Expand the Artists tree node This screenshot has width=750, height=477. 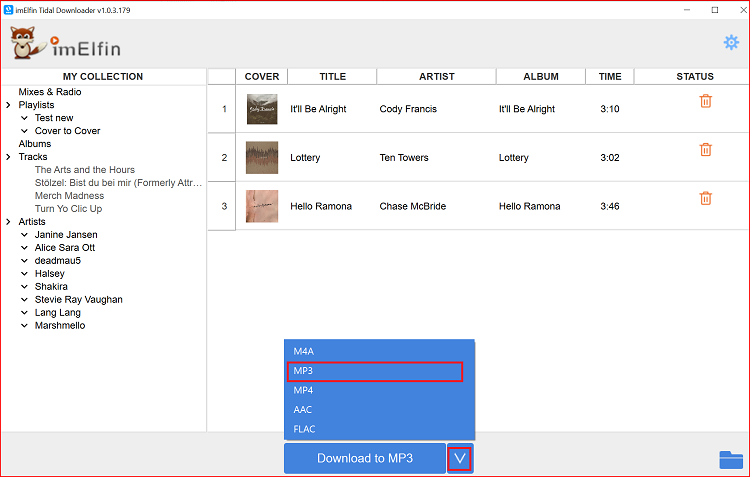point(8,222)
